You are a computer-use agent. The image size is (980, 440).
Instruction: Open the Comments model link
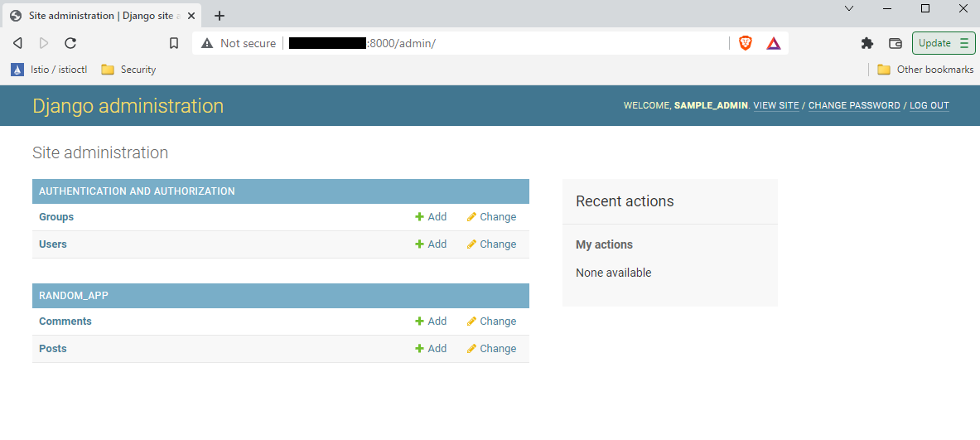coord(65,322)
